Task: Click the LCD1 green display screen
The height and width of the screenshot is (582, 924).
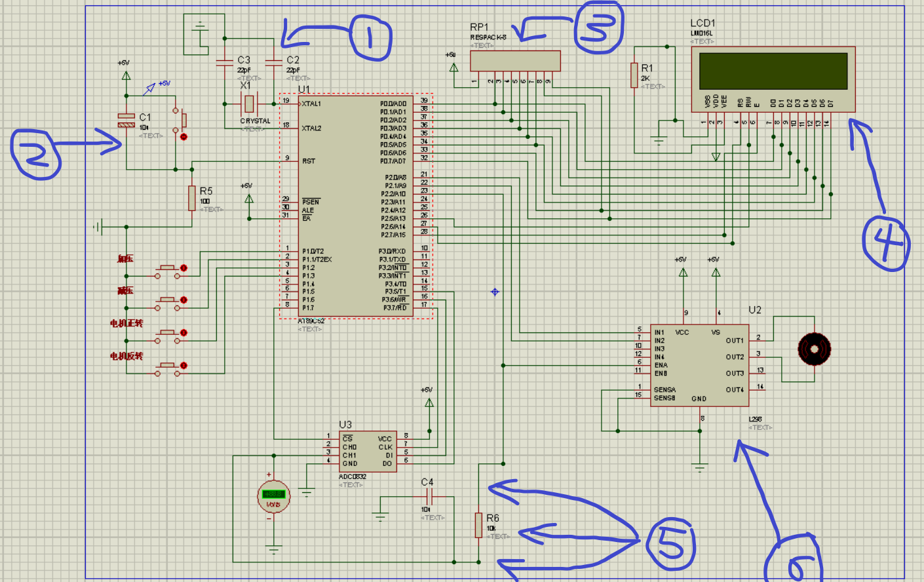Action: tap(773, 71)
